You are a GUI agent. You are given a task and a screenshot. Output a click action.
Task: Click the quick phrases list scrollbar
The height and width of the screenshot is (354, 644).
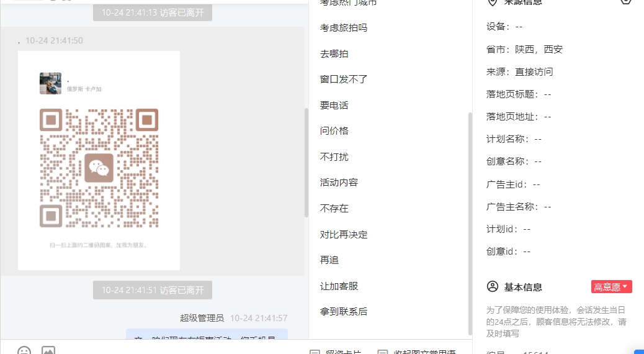470,224
